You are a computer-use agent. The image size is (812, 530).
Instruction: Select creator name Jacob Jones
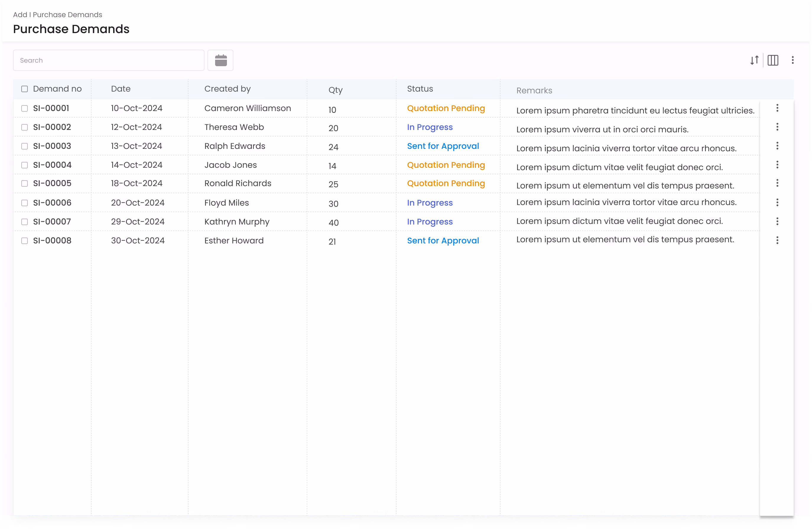[x=231, y=165]
